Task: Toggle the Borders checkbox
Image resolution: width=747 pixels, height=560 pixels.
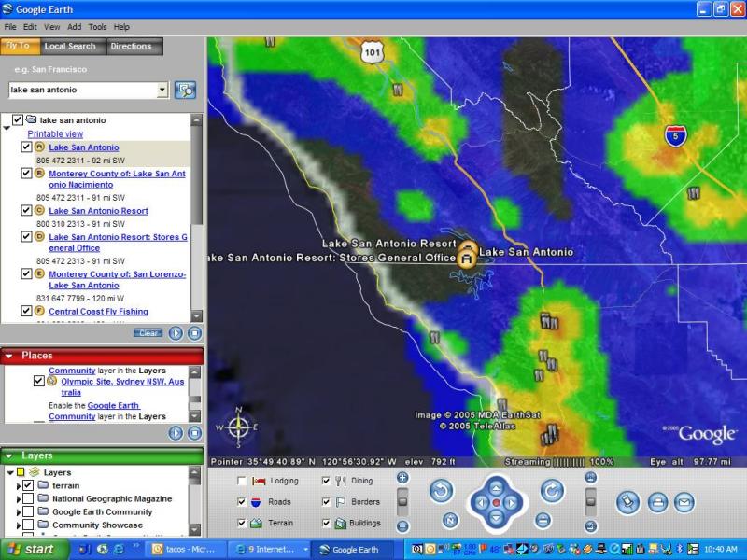Action: coord(326,502)
